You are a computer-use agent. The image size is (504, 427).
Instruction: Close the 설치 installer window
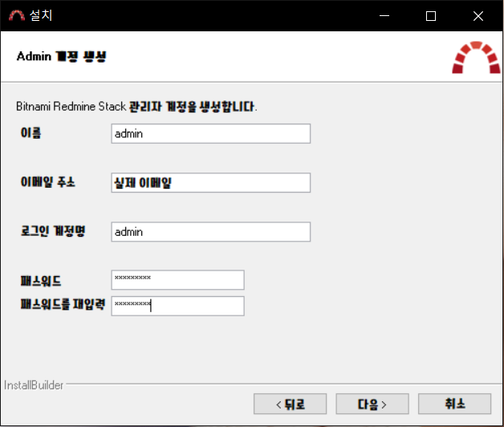pos(478,15)
